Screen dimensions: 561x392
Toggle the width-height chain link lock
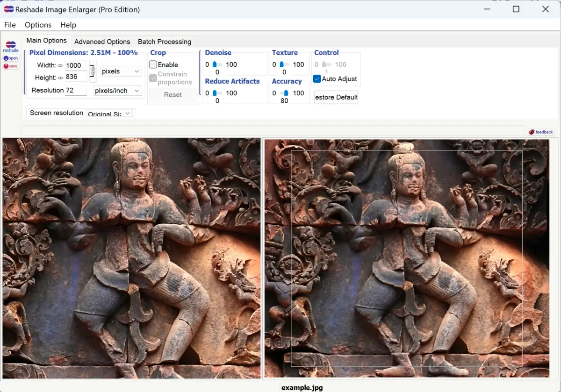pos(93,71)
